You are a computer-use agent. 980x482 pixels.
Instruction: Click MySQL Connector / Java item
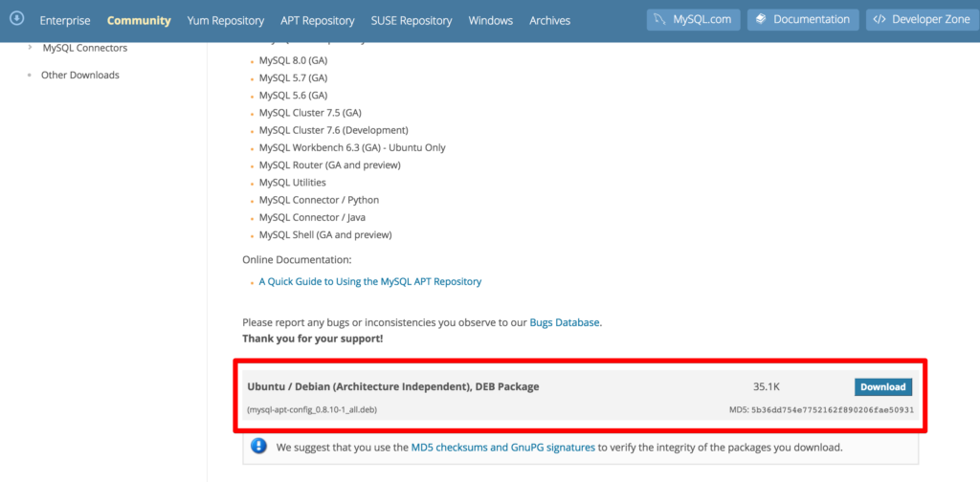click(313, 218)
